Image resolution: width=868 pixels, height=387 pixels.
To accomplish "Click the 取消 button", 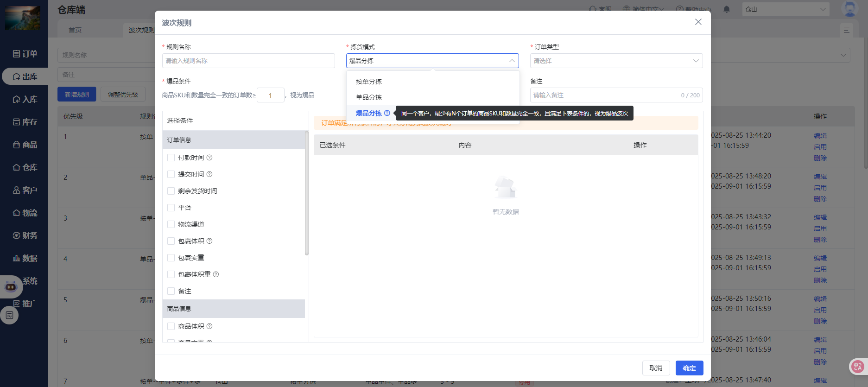I will 656,368.
